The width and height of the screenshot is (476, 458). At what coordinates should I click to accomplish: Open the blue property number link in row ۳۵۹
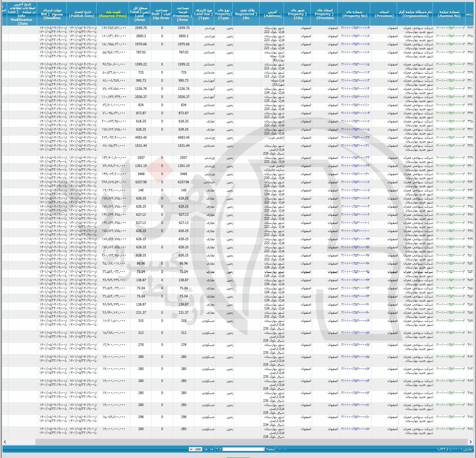355,321
